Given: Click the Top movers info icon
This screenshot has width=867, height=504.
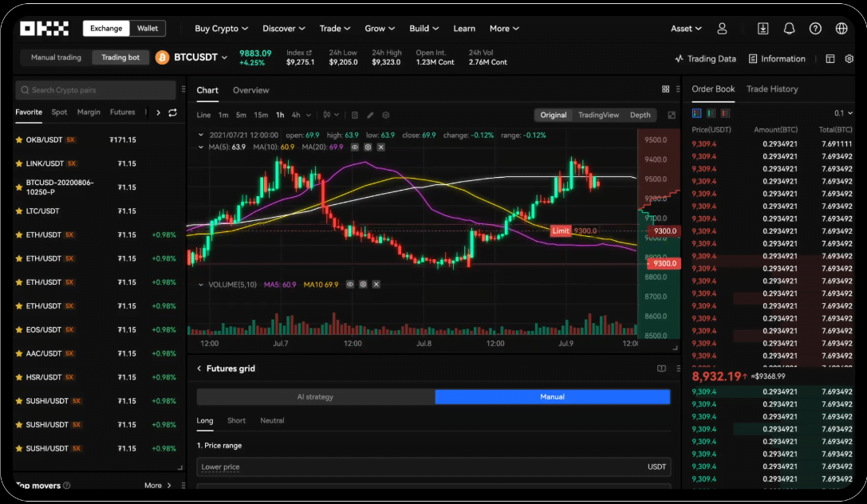Looking at the screenshot, I should pyautogui.click(x=67, y=485).
